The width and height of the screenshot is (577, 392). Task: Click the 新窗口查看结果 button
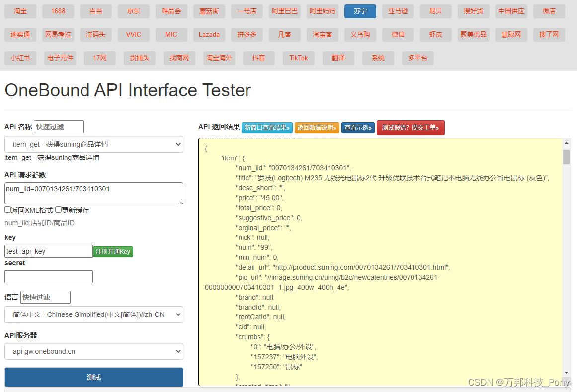267,128
